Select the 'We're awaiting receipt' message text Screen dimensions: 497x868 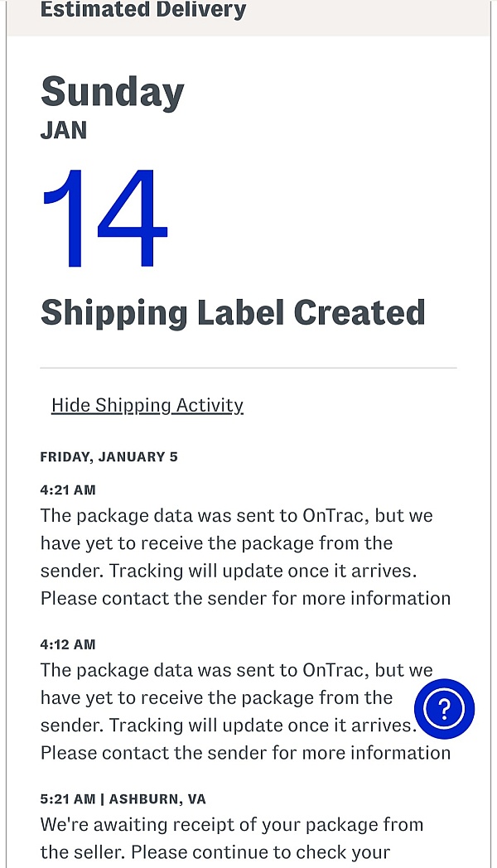pos(232,838)
